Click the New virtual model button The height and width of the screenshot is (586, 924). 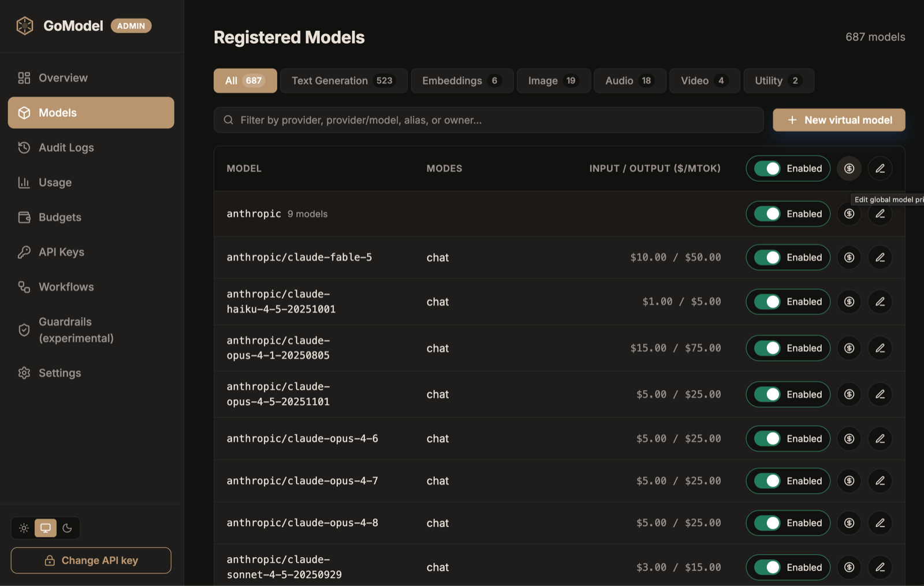(839, 120)
